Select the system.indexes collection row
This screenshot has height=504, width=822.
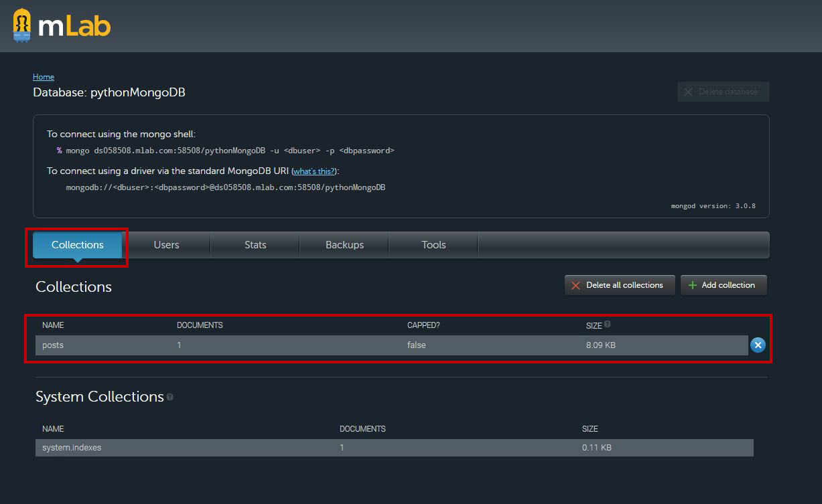[x=394, y=448]
